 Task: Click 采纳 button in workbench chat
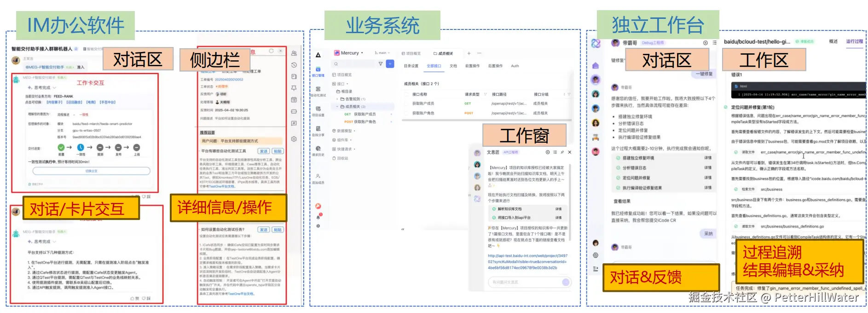[x=708, y=234]
